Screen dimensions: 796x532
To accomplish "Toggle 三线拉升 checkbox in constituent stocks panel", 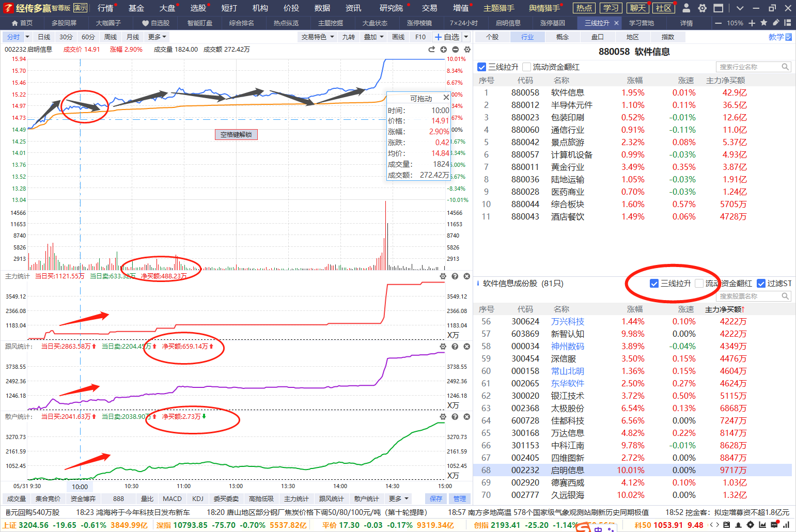I will [x=654, y=283].
